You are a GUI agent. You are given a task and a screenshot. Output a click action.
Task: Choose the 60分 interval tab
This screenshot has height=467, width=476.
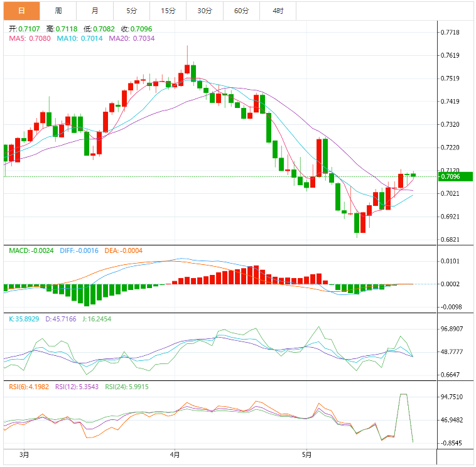(x=241, y=11)
